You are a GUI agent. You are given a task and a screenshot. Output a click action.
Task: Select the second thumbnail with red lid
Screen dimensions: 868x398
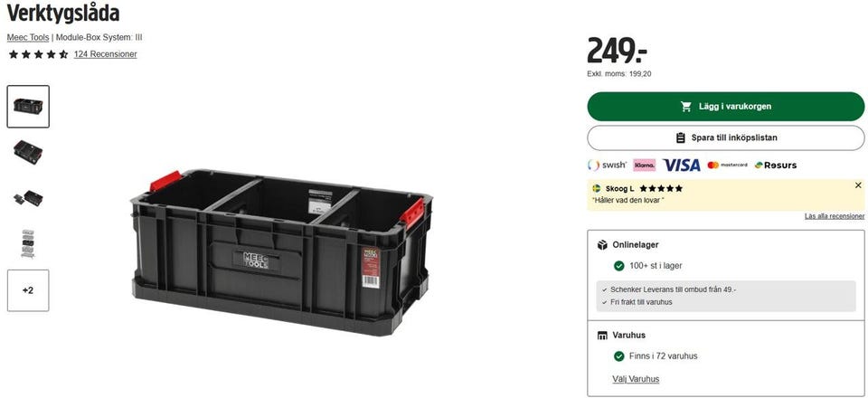[28, 152]
